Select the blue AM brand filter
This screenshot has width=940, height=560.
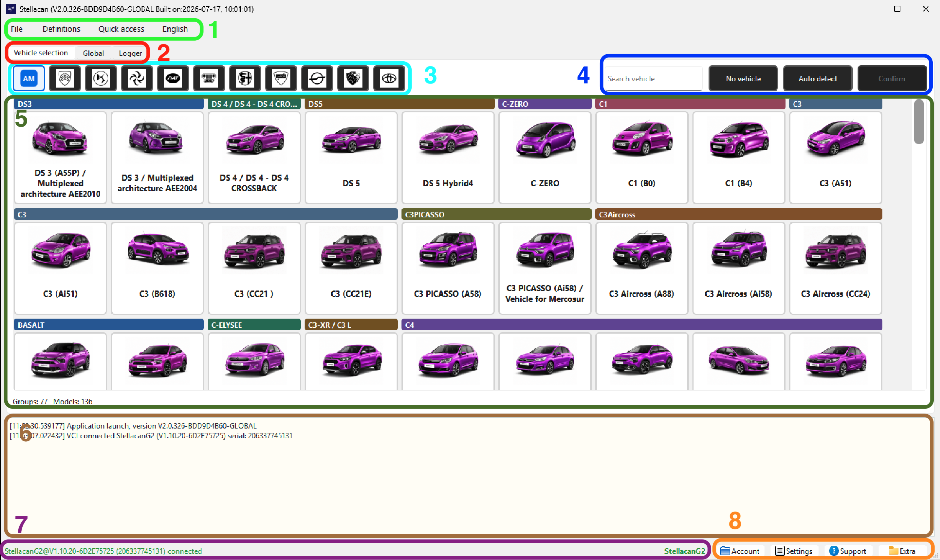tap(29, 79)
